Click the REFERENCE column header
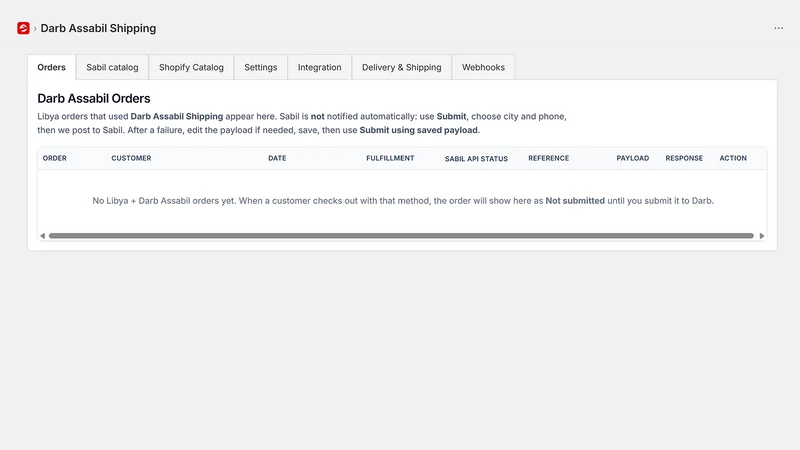The width and height of the screenshot is (800, 450). pyautogui.click(x=548, y=158)
